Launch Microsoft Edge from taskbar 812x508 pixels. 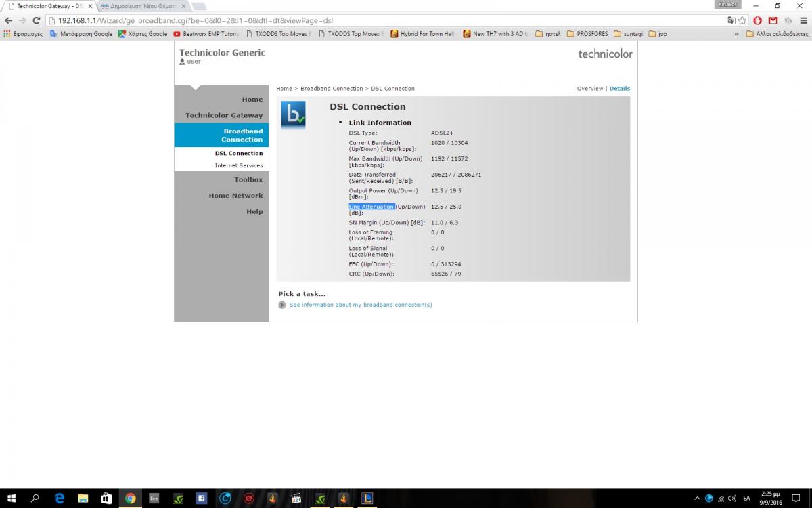[x=60, y=498]
